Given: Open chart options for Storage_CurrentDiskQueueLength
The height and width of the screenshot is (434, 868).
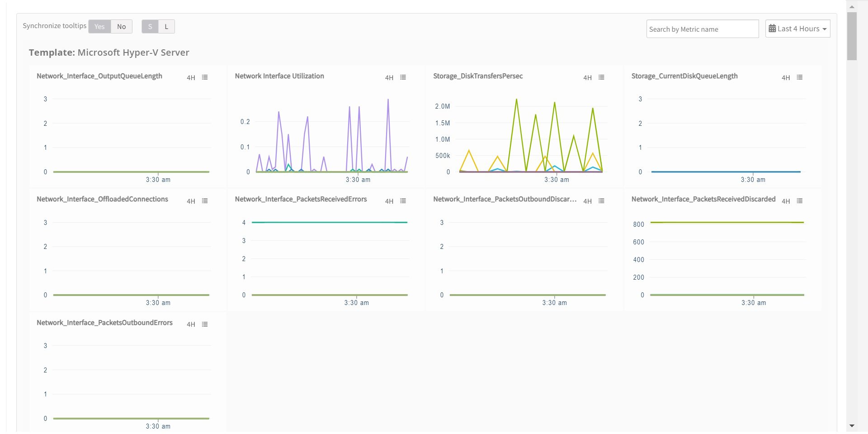Looking at the screenshot, I should 799,77.
